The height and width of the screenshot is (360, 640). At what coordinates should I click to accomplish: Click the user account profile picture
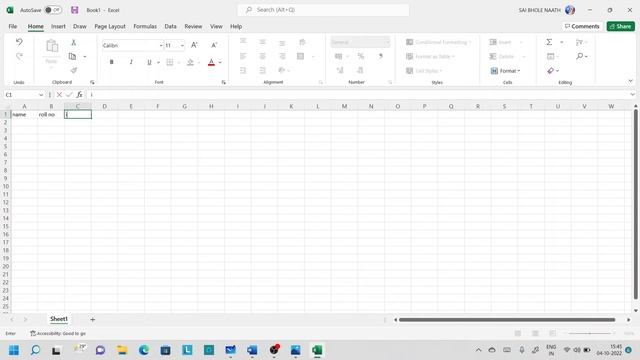click(570, 10)
